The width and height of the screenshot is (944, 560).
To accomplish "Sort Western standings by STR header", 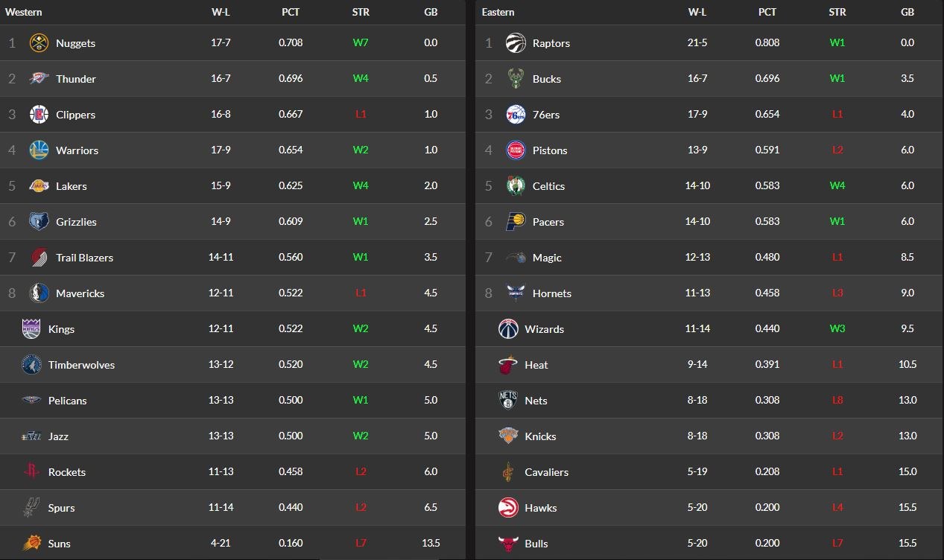I will point(361,12).
